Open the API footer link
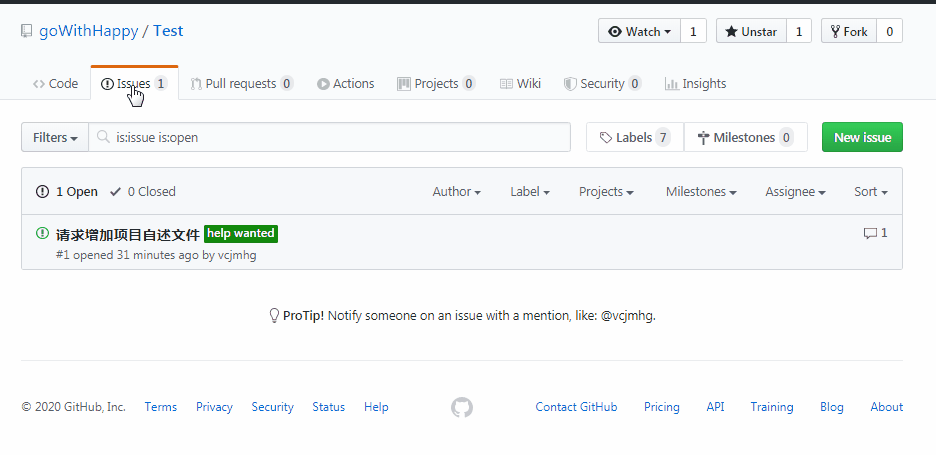The width and height of the screenshot is (936, 455). pos(715,407)
